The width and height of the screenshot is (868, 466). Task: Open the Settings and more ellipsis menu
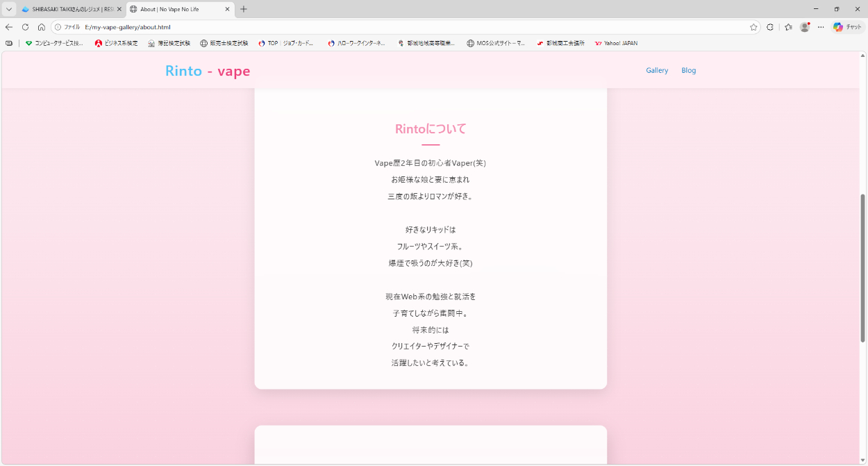(x=821, y=27)
